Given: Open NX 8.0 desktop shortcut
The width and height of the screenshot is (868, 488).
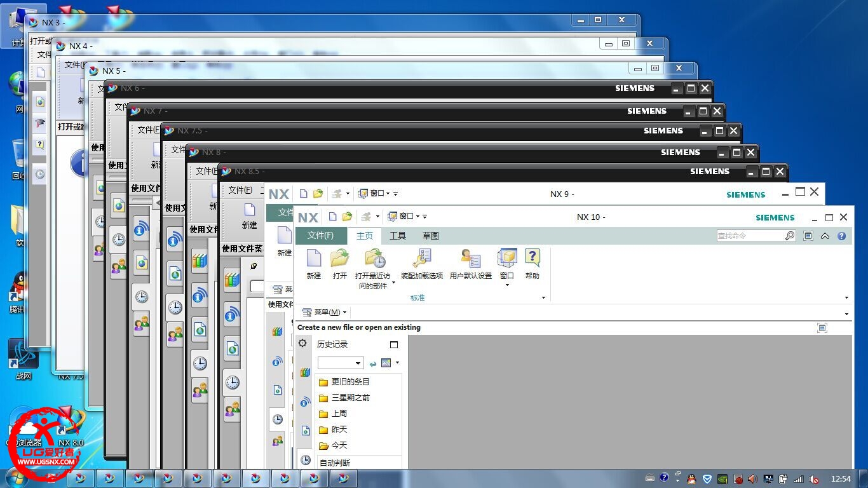Looking at the screenshot, I should 71,427.
